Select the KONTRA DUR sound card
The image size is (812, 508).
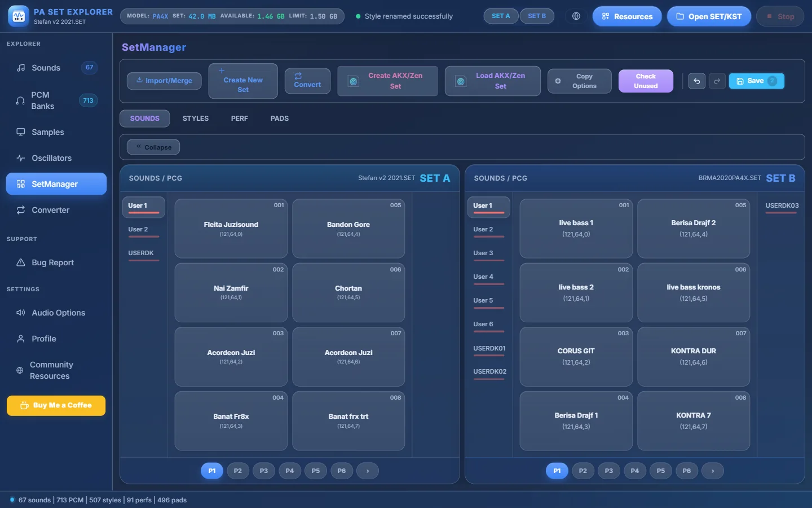[694, 357]
